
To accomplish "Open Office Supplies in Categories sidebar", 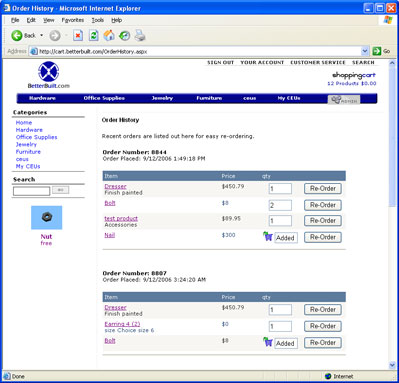I will tap(37, 137).
